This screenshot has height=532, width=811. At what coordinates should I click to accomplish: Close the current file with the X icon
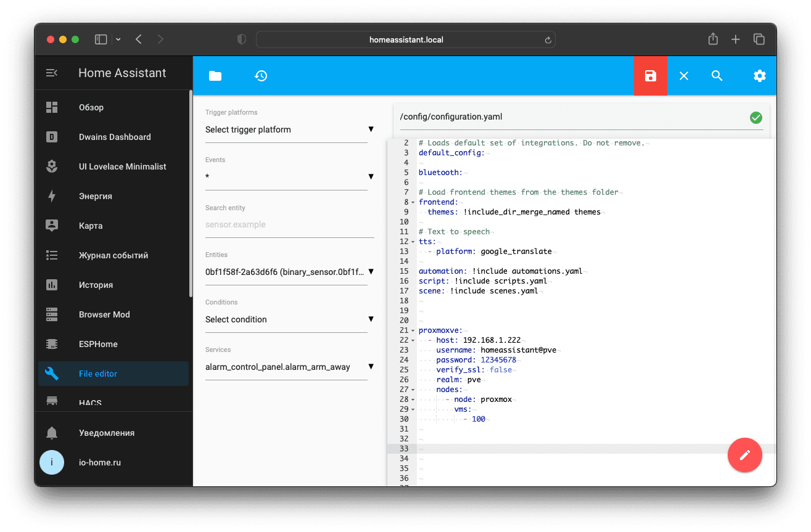coord(683,76)
